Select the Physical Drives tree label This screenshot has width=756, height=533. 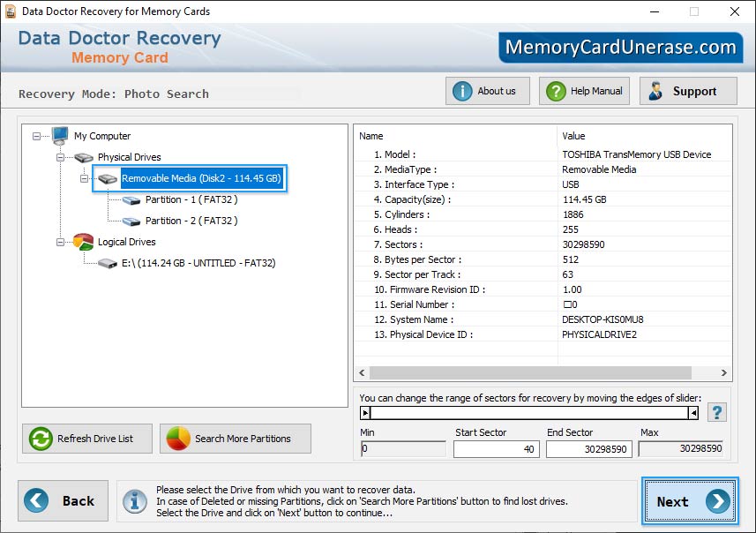[129, 157]
